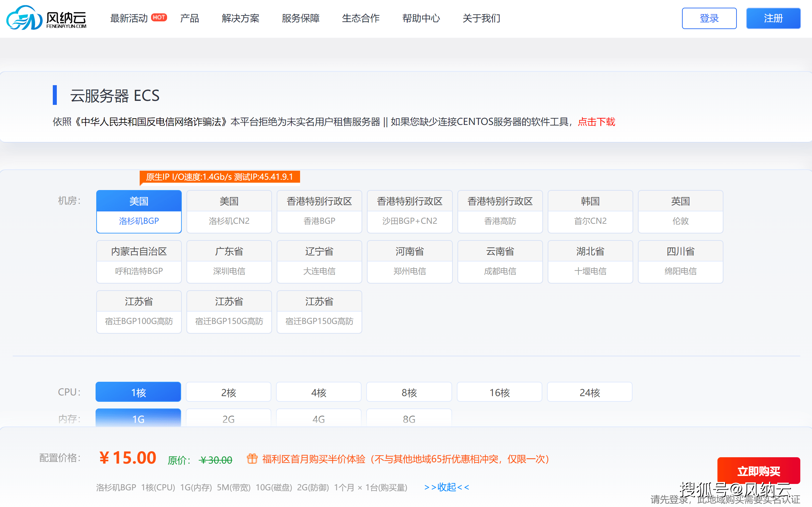Select the 辽宁省 大连电信 datacenter

point(319,262)
